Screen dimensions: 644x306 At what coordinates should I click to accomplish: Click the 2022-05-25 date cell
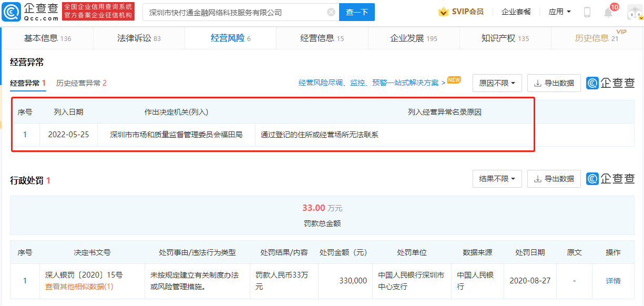coord(68,135)
